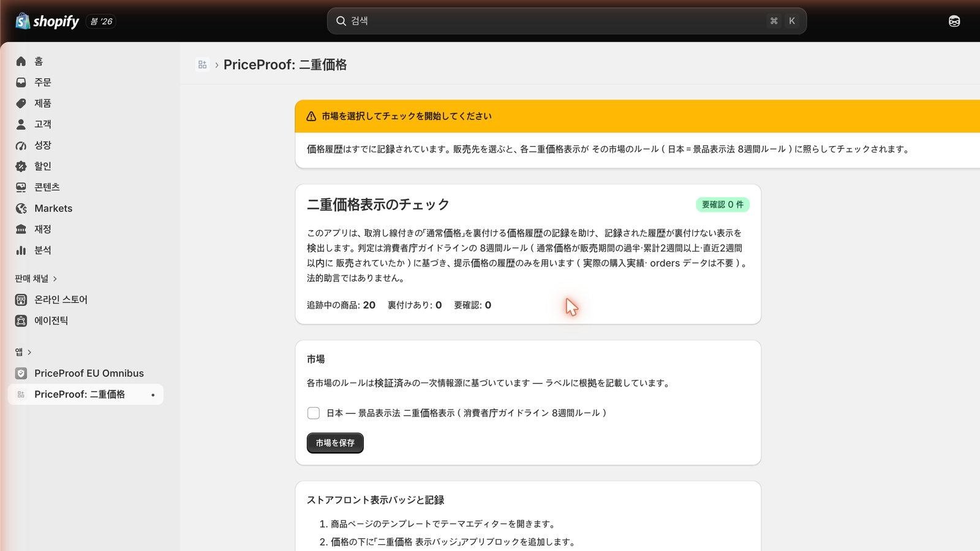The image size is (980, 551).
Task: Click the 二重価格表示のチェック heading
Action: [378, 204]
